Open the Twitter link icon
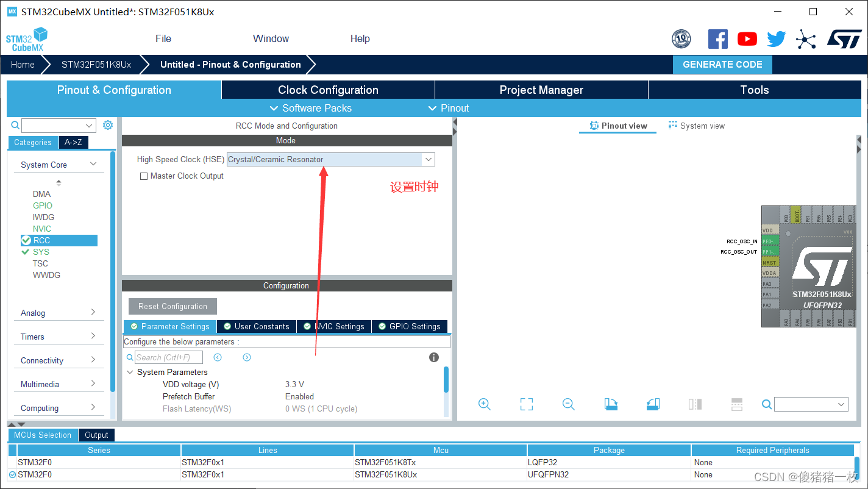The width and height of the screenshot is (868, 489). click(777, 39)
